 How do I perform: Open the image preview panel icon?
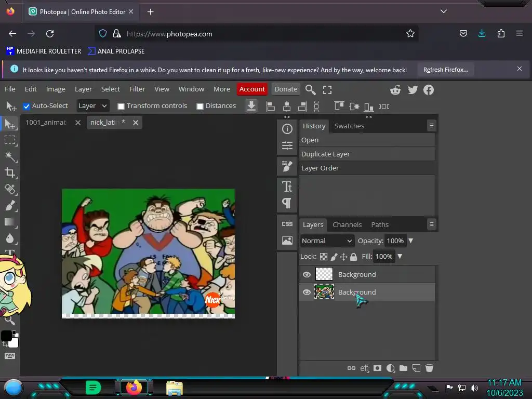[x=287, y=241]
